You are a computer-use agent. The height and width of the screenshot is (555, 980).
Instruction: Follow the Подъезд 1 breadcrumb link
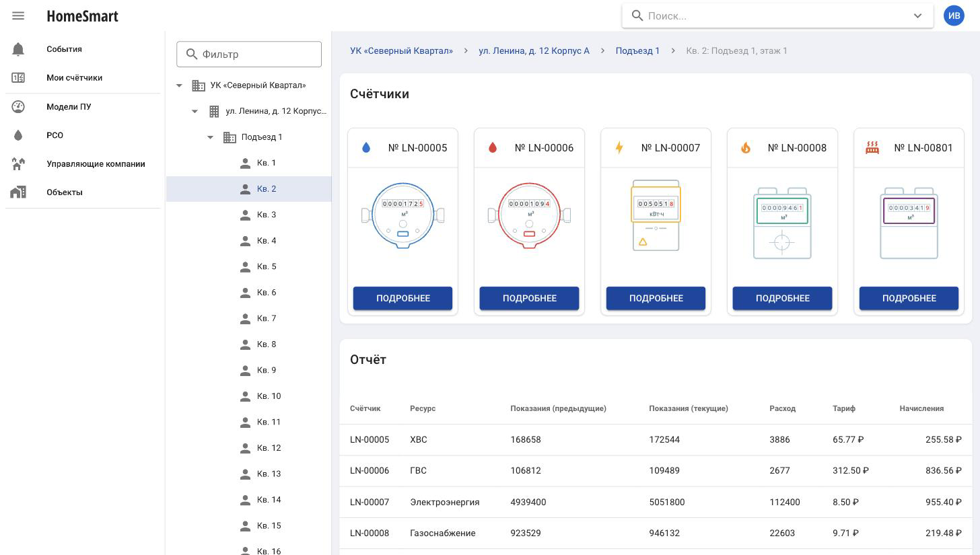click(637, 50)
